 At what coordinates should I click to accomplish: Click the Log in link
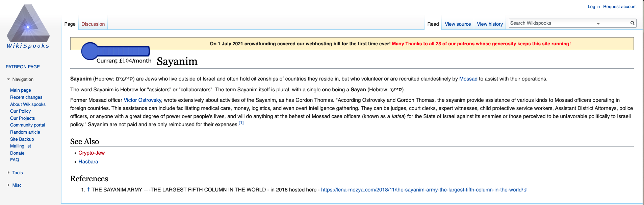[x=594, y=6]
